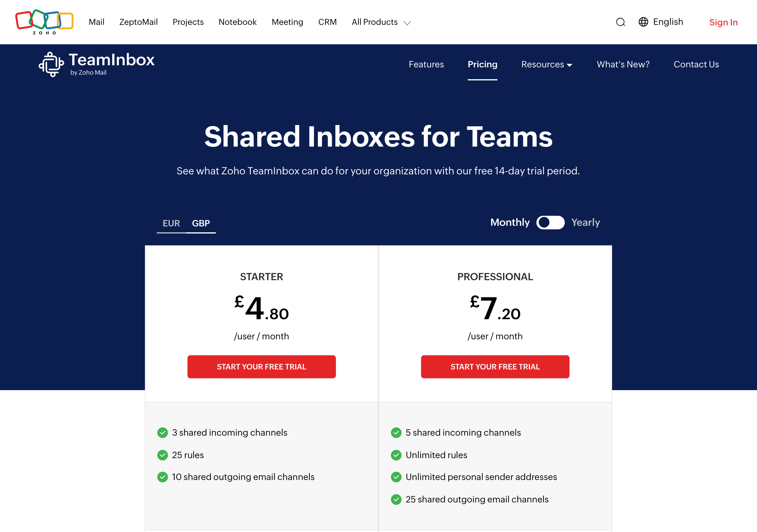757x532 pixels.
Task: Click '5 shared incoming channels' text
Action: [x=463, y=432]
